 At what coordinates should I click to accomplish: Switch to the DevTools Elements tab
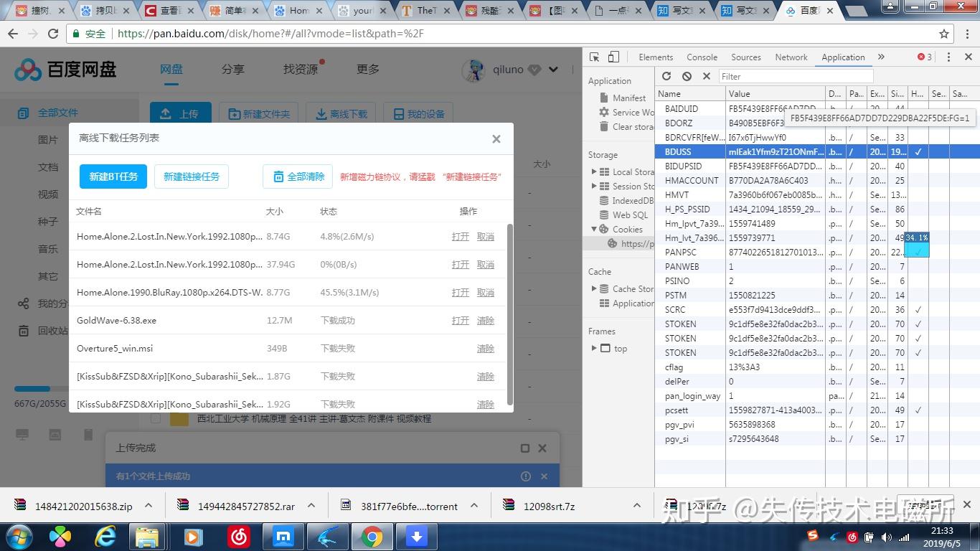(656, 57)
